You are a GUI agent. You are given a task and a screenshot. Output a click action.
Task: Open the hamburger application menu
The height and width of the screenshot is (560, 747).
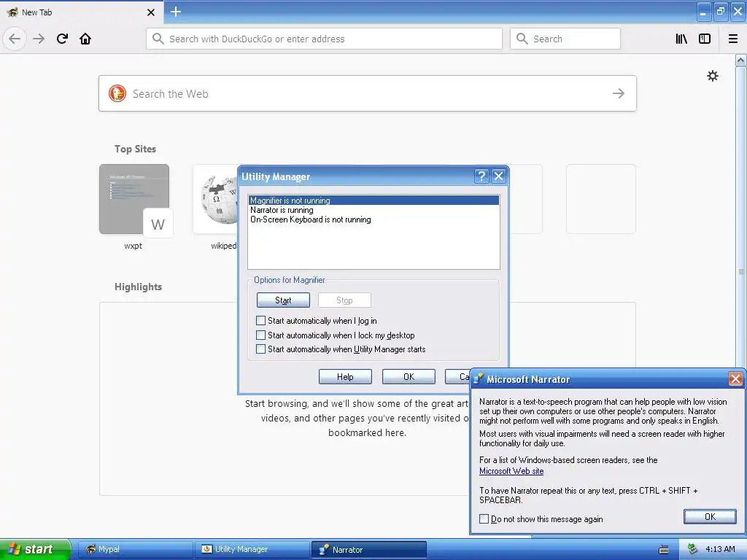click(732, 39)
